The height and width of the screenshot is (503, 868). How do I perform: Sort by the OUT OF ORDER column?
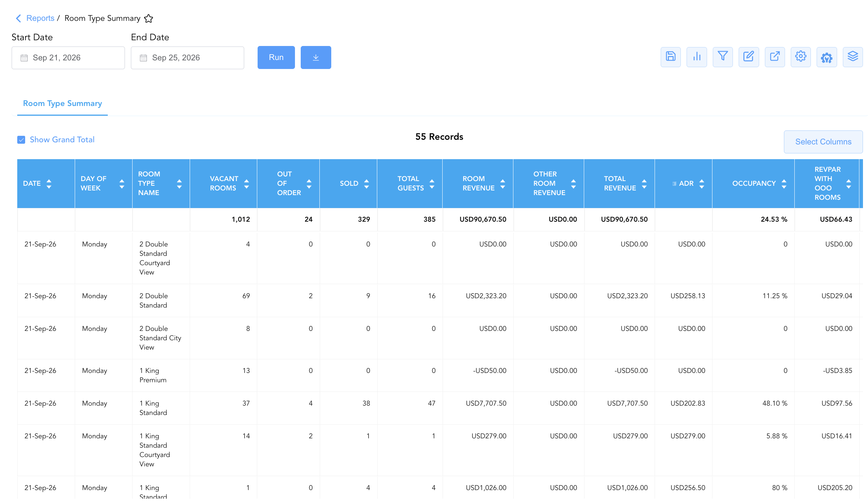pos(309,184)
